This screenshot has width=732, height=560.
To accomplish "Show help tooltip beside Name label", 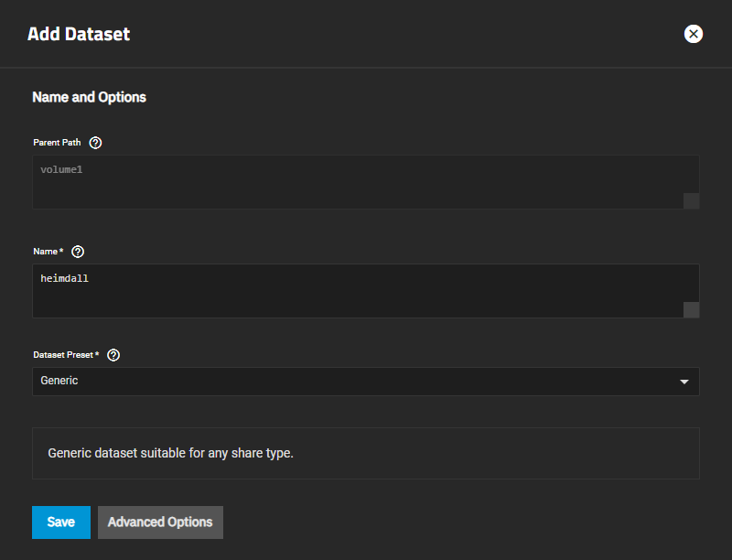I will pyautogui.click(x=78, y=252).
